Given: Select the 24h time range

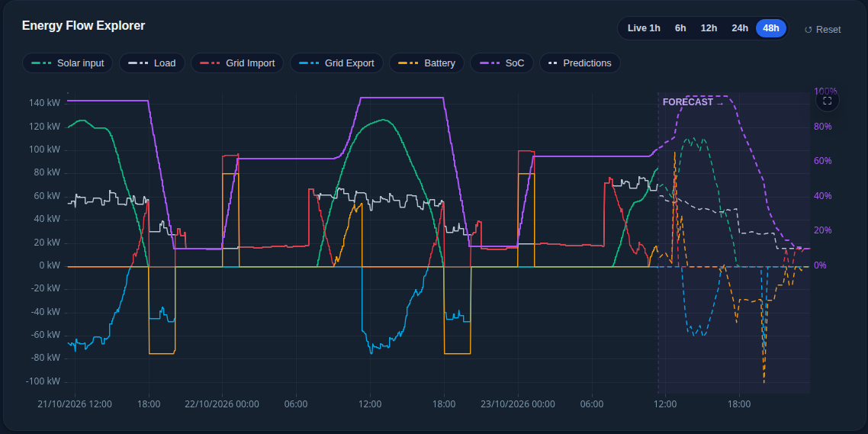Looking at the screenshot, I should (740, 28).
